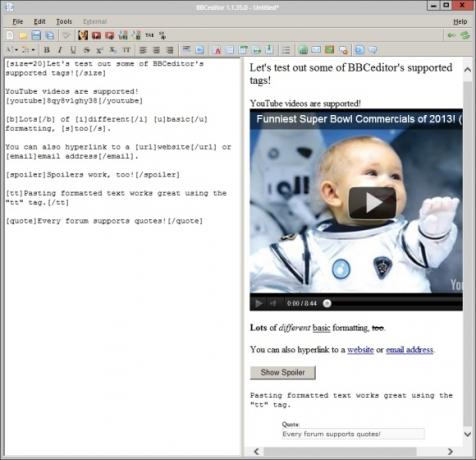Image resolution: width=476 pixels, height=460 pixels.
Task: Click the 'Every forum supports quotes!' quote box
Action: click(353, 434)
